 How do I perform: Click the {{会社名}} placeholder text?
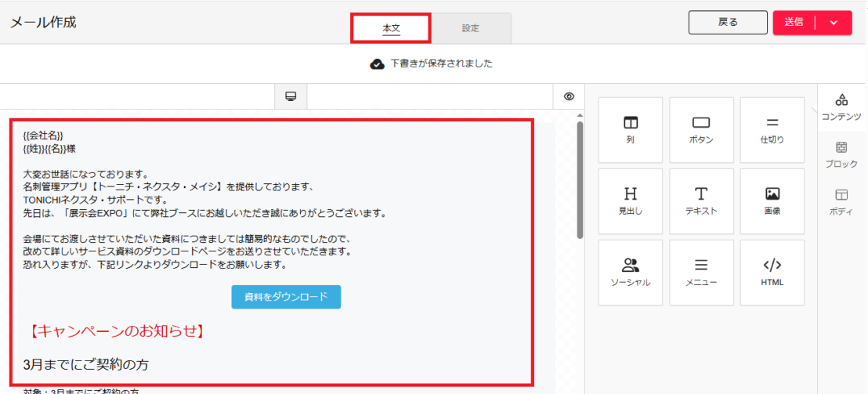click(x=43, y=136)
